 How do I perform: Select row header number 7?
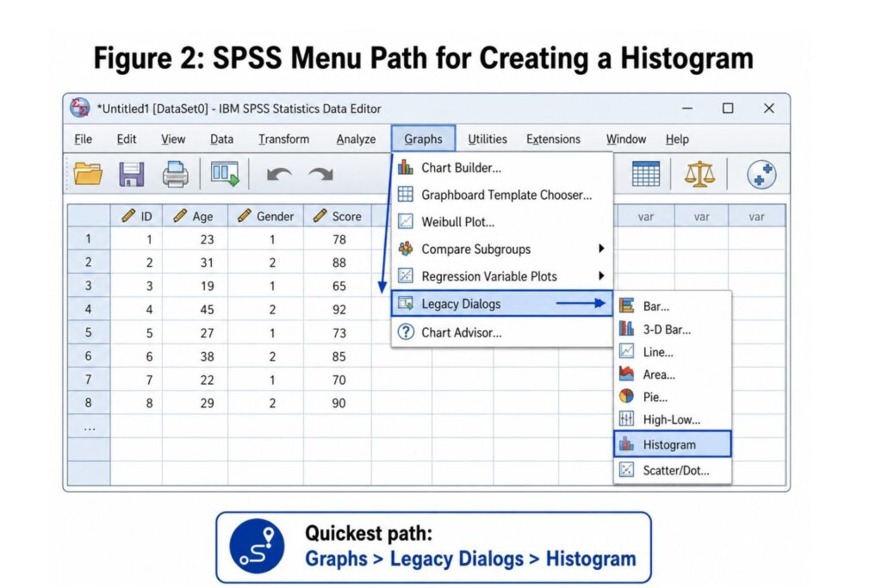pyautogui.click(x=89, y=380)
